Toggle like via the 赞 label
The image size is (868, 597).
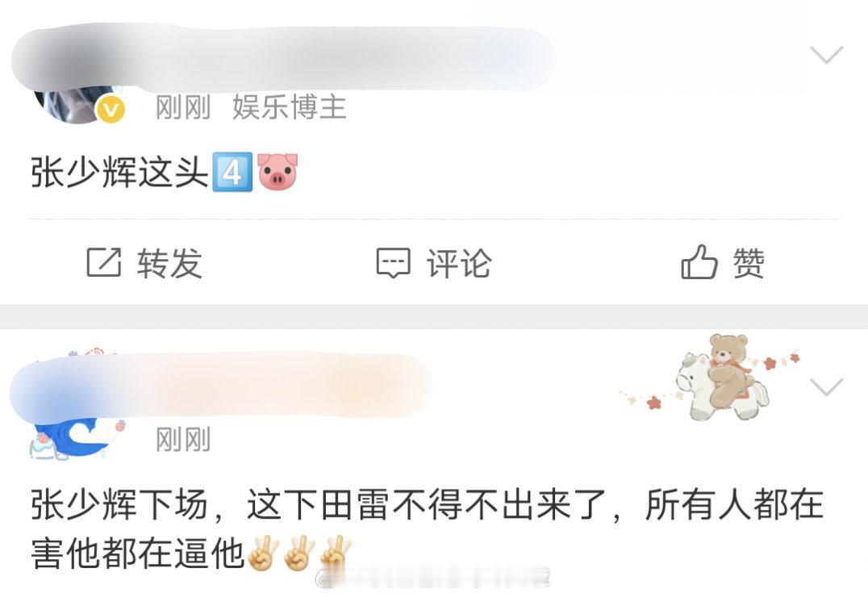(x=749, y=262)
